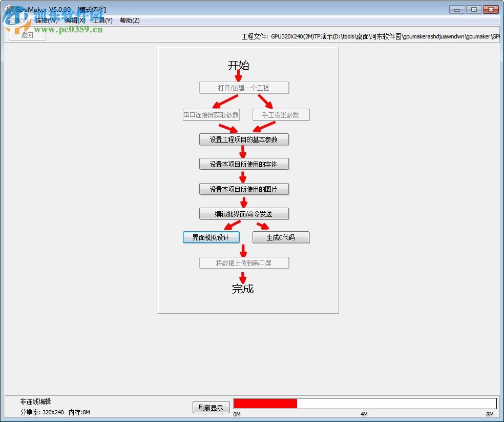Open 设置工程项目的基本参数 step
The image size is (504, 422).
point(244,139)
